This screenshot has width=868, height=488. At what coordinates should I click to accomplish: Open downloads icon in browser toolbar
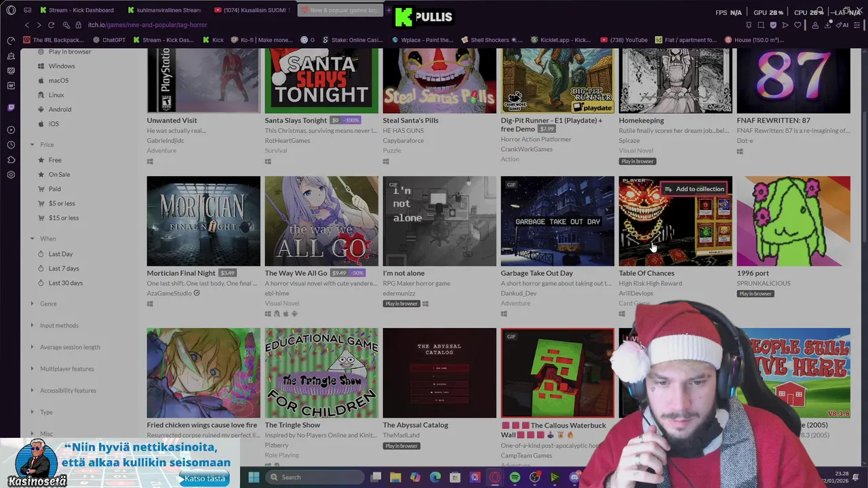pos(827,25)
